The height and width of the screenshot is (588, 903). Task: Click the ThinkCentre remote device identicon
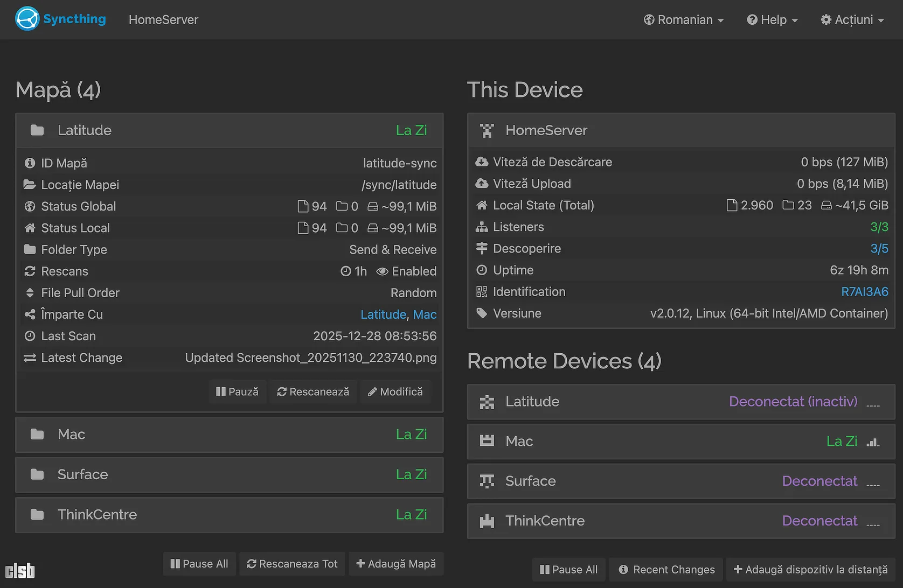(x=487, y=521)
